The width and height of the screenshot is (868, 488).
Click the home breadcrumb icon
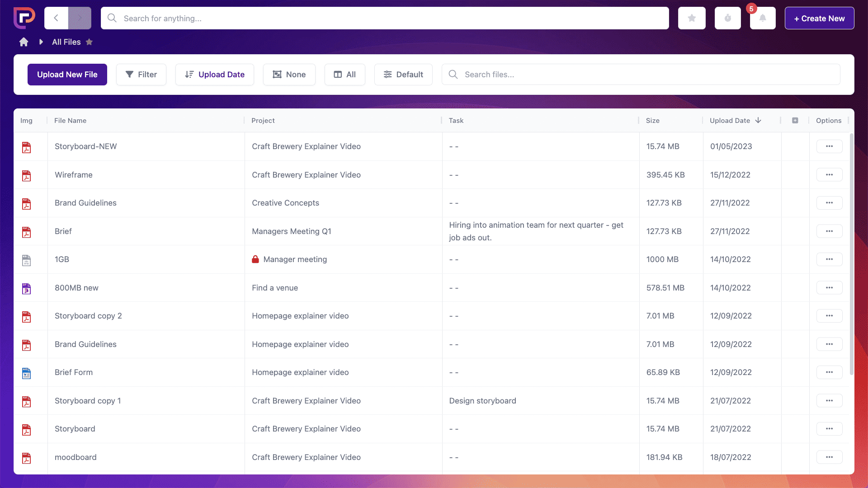tap(24, 42)
